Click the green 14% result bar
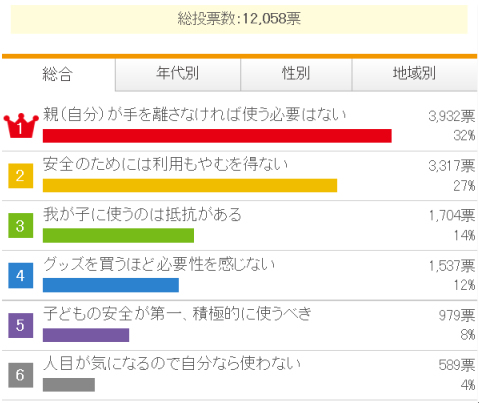Screen dimensions: 479x403 pyautogui.click(x=118, y=235)
